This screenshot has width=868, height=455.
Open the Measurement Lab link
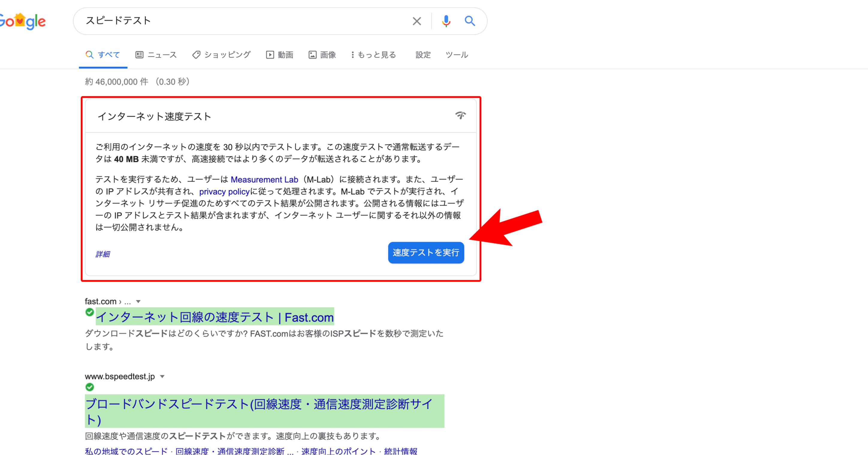264,179
